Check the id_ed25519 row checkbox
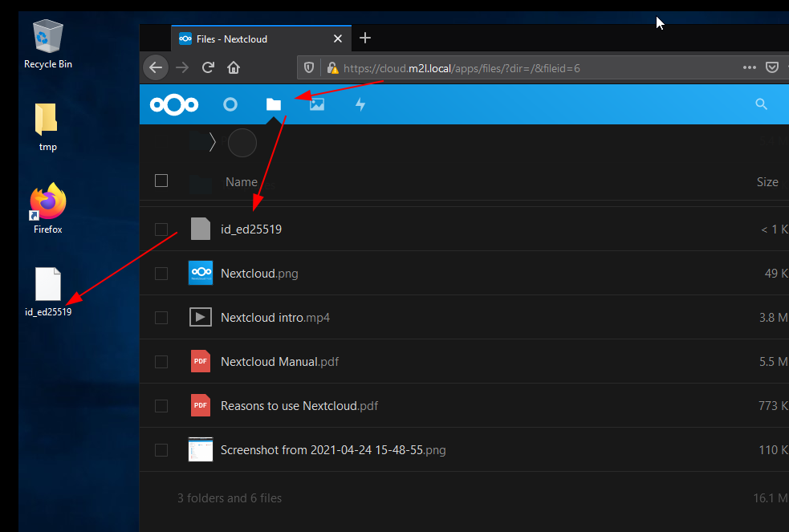This screenshot has width=789, height=532. point(161,229)
